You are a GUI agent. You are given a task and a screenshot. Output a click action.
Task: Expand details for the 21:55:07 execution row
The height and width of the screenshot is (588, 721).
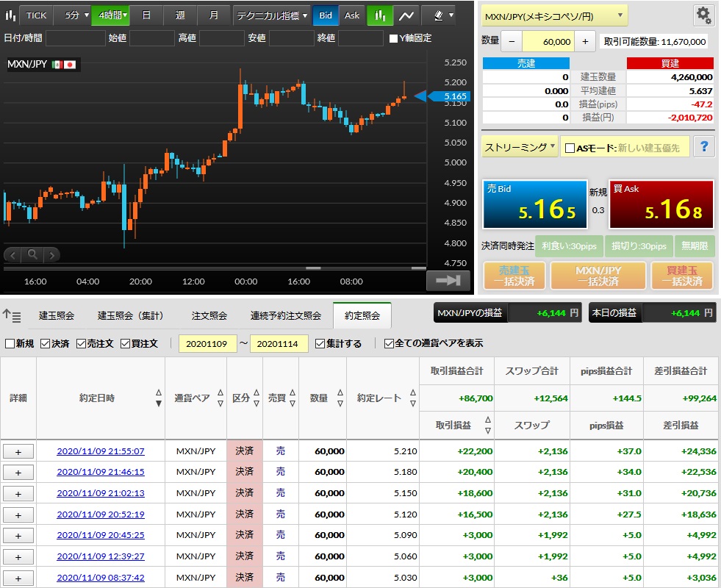pos(18,451)
